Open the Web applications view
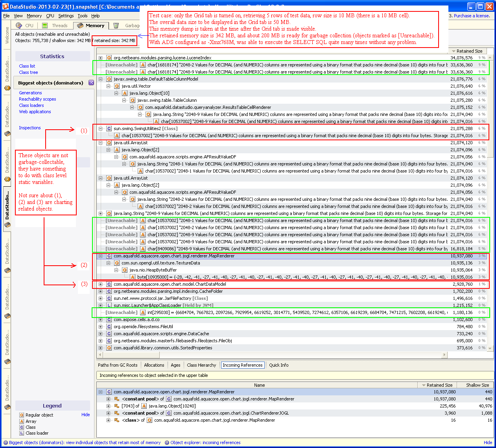 (35, 112)
